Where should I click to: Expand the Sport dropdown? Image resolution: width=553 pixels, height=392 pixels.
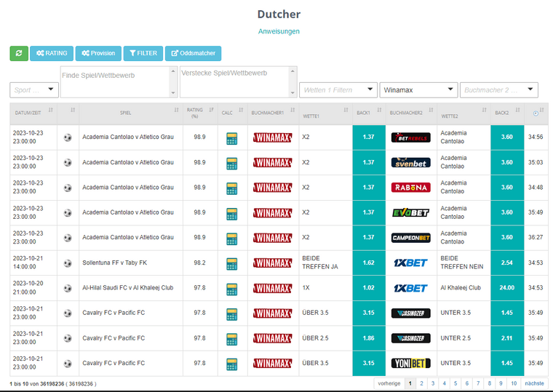click(x=34, y=90)
